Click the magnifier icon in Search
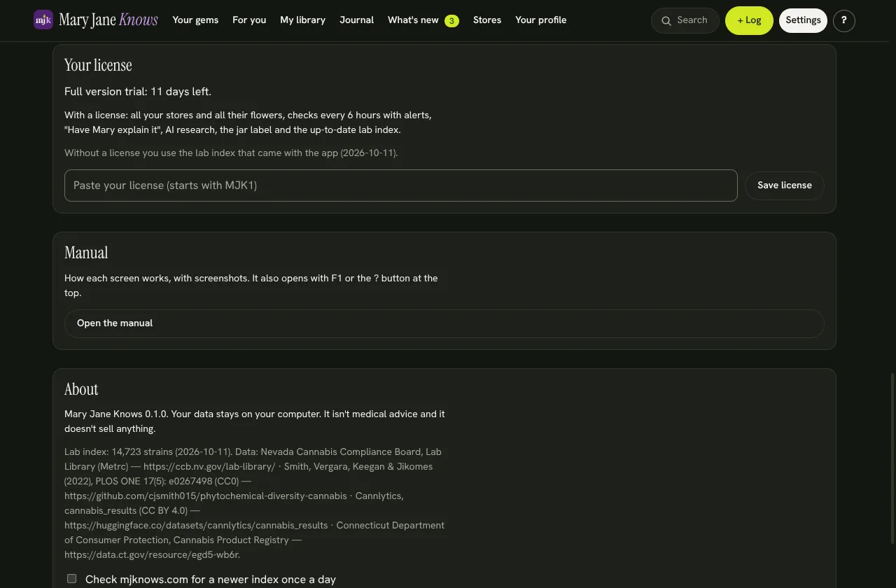Screen dimensions: 896x588 tap(666, 21)
